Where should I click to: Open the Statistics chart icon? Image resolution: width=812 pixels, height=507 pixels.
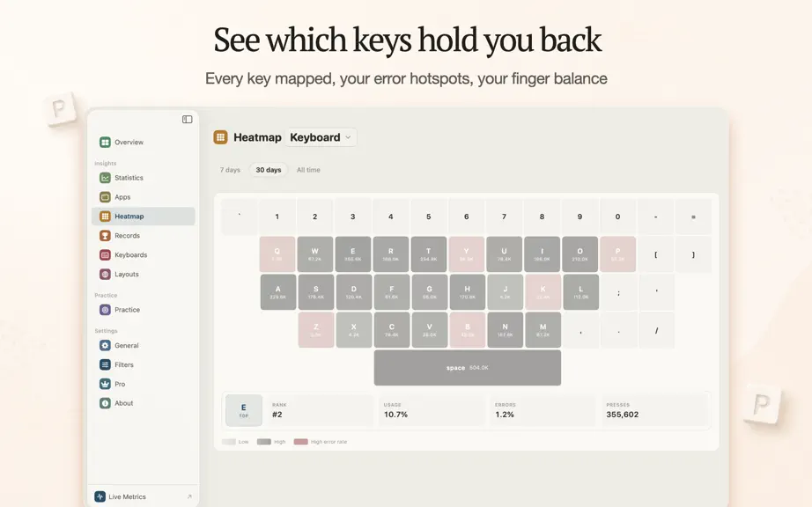click(x=105, y=178)
